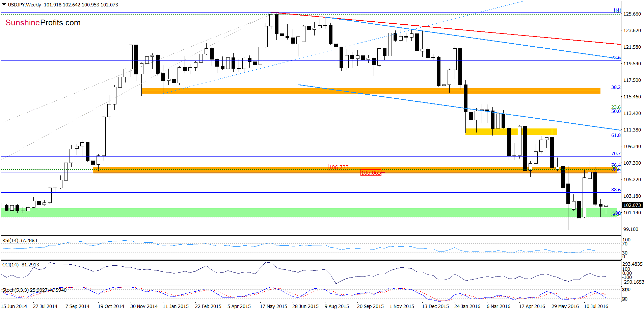Select the red price label 106.065
Image resolution: width=644 pixels, height=311 pixels.
371,173
